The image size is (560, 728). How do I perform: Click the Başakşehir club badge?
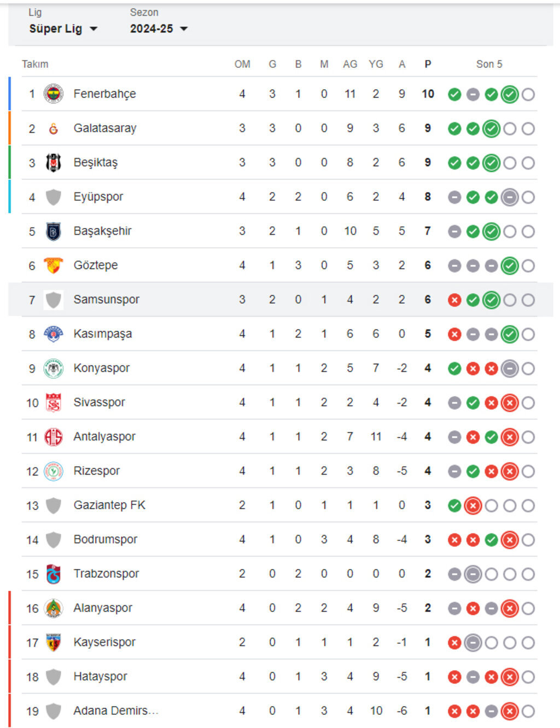tap(53, 231)
